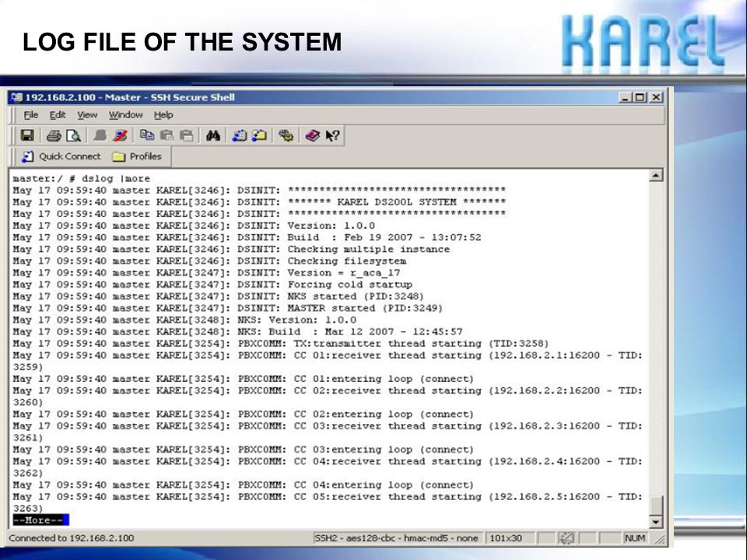Click 'CC 03:entering loop (connect)' log line
The width and height of the screenshot is (747, 560).
tap(244, 450)
